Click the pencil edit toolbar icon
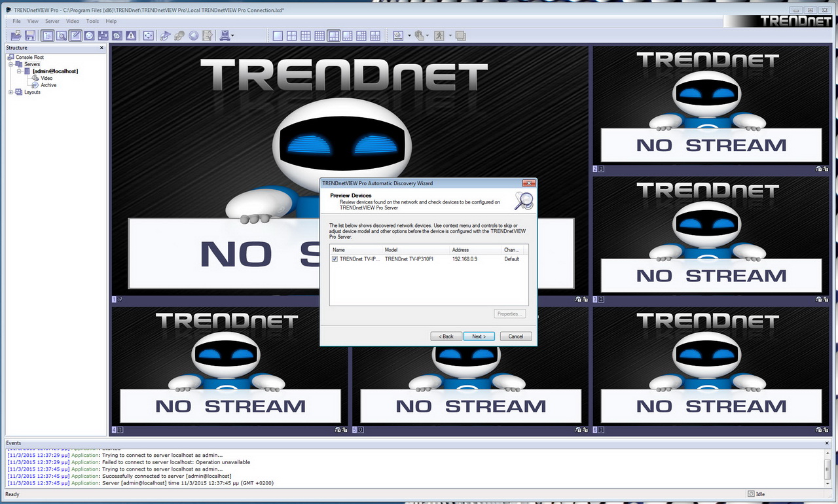The width and height of the screenshot is (838, 504). [x=75, y=35]
